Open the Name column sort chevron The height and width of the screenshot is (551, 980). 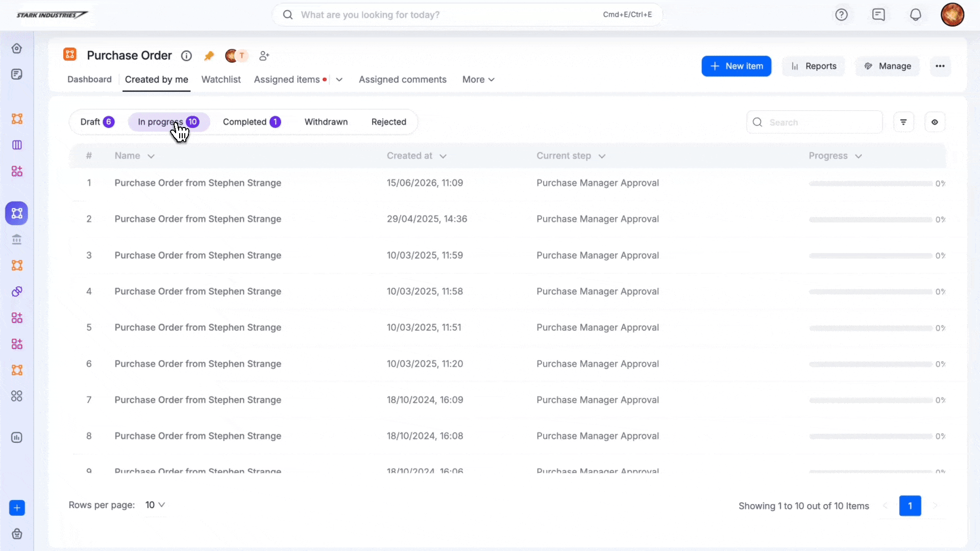coord(151,156)
